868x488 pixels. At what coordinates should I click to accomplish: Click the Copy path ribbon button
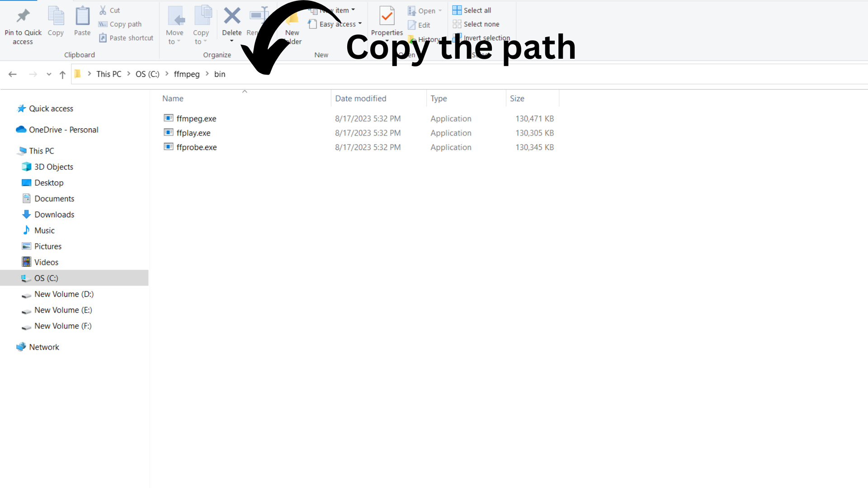point(121,24)
